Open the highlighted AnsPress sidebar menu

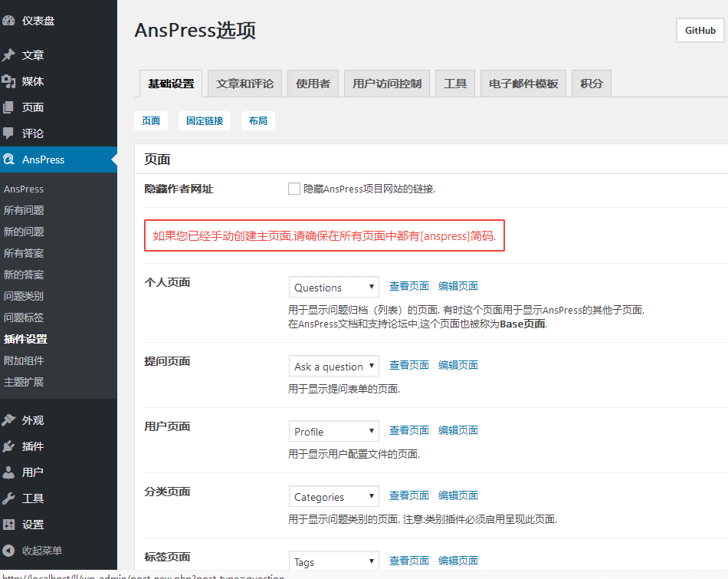[x=58, y=160]
